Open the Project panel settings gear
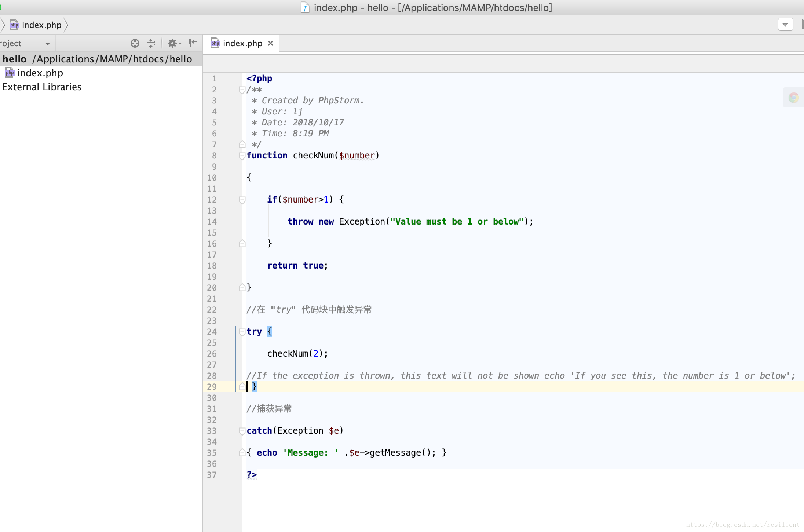The image size is (804, 532). (x=175, y=43)
